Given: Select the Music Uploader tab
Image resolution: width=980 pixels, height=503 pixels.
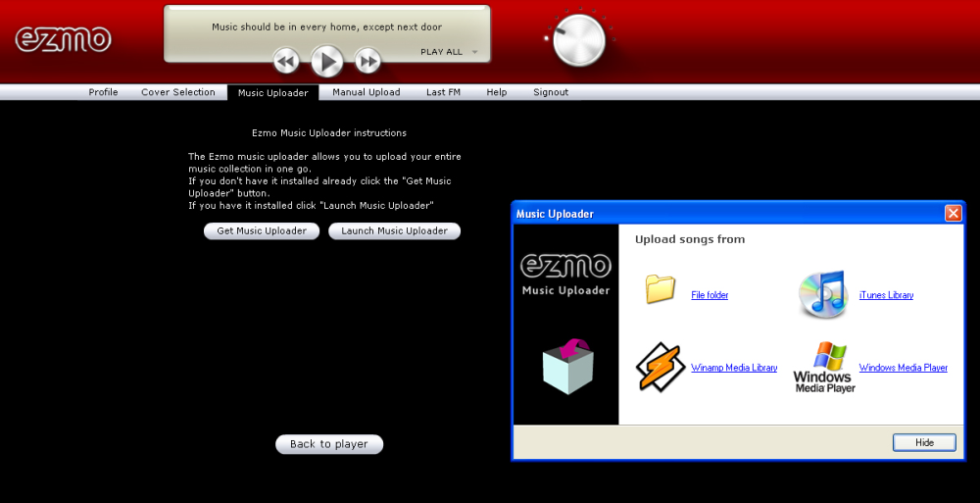Looking at the screenshot, I should (x=273, y=92).
